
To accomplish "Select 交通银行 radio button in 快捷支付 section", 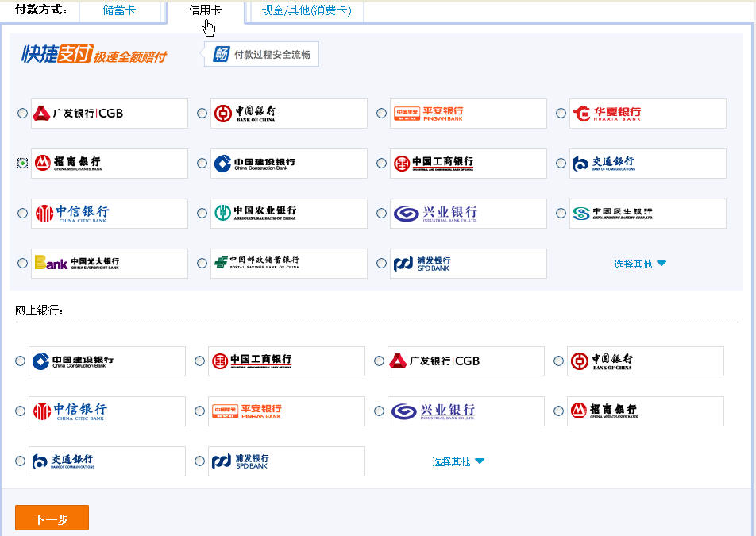I will [561, 164].
